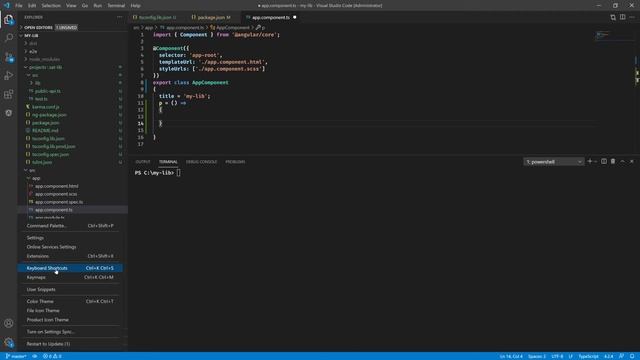Click the Explorer panel ellipsis menu

tap(120, 17)
